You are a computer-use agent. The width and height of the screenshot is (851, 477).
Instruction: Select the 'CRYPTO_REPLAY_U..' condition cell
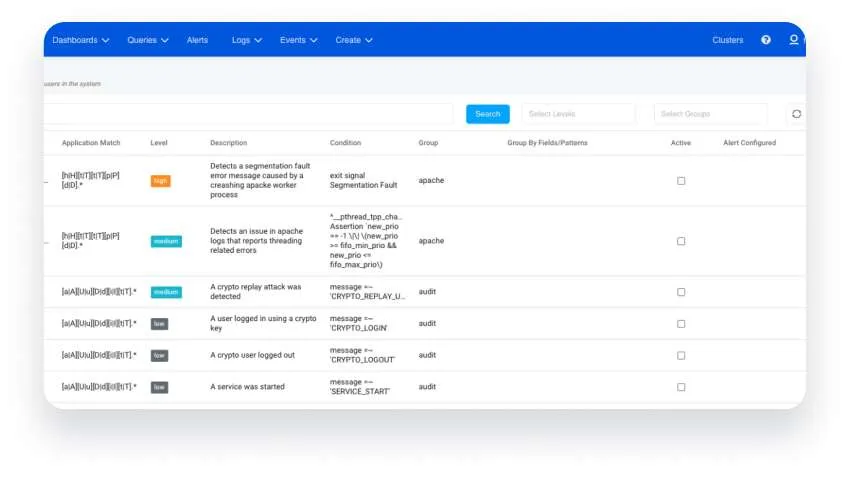[x=367, y=291]
